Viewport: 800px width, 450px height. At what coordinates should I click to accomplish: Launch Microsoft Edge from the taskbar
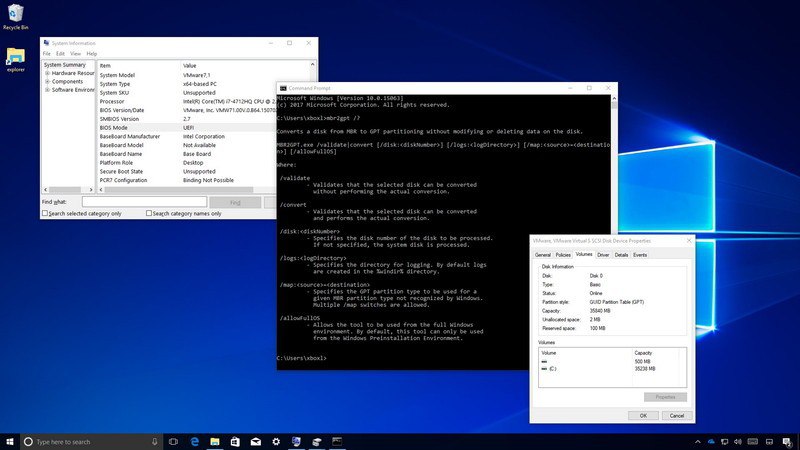(x=194, y=442)
